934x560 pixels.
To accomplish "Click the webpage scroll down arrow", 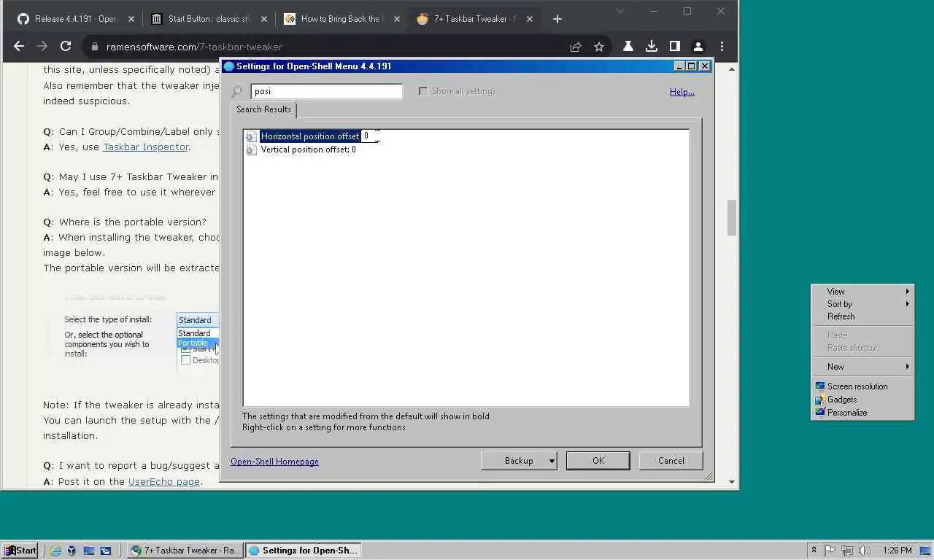I will click(x=732, y=482).
